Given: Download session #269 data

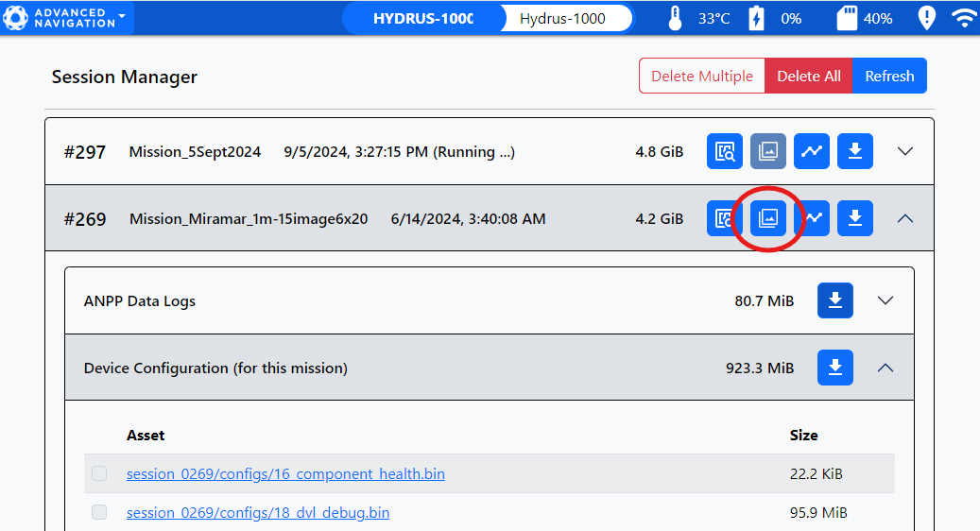Looking at the screenshot, I should click(x=854, y=218).
